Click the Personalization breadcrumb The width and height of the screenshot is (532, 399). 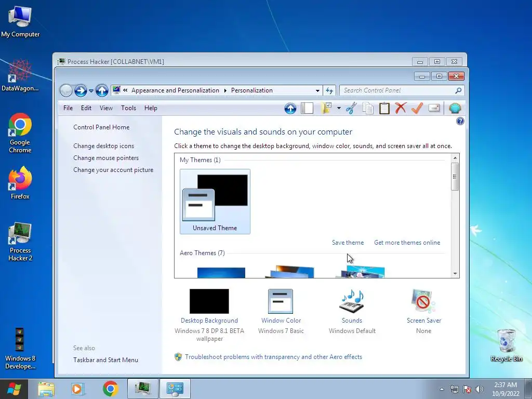(252, 90)
